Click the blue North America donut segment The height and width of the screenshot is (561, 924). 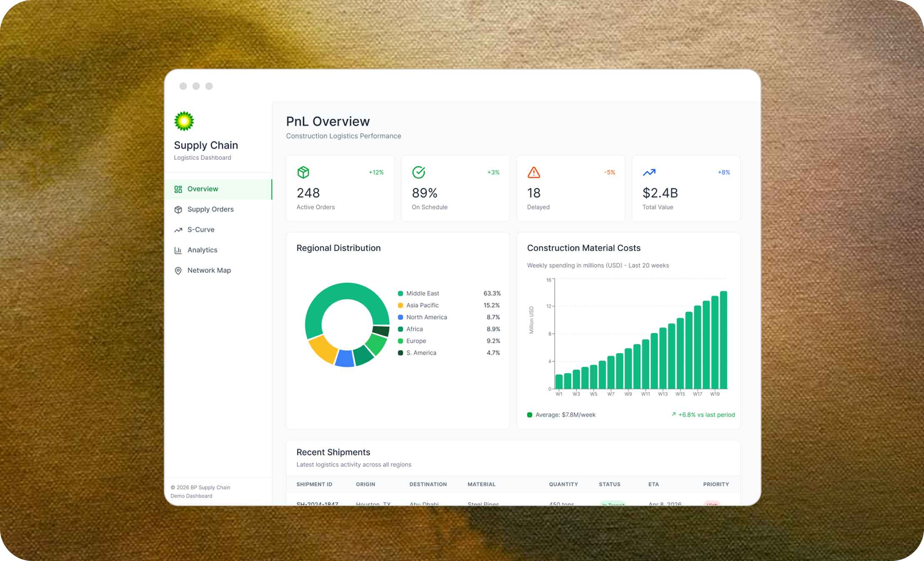pyautogui.click(x=345, y=358)
